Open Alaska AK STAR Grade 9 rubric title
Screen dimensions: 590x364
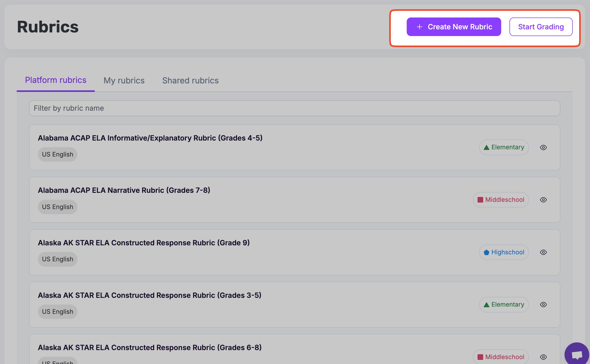coord(144,243)
